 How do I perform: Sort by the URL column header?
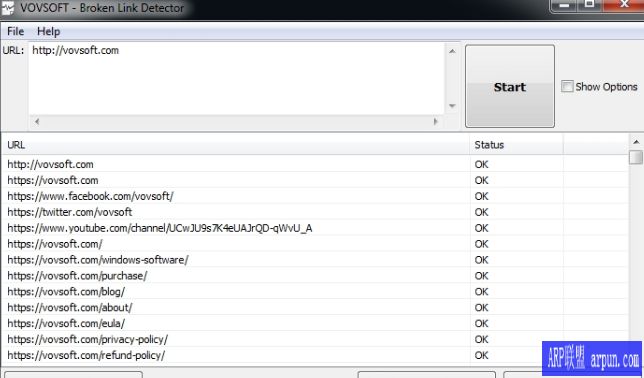236,145
